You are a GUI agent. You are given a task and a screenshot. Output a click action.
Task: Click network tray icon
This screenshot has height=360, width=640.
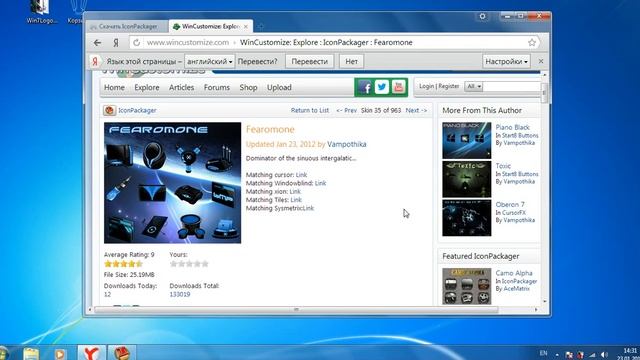tap(592, 355)
